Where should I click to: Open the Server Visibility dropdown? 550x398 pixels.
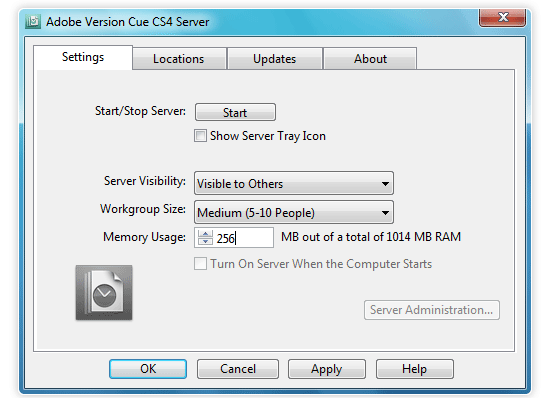coord(294,183)
